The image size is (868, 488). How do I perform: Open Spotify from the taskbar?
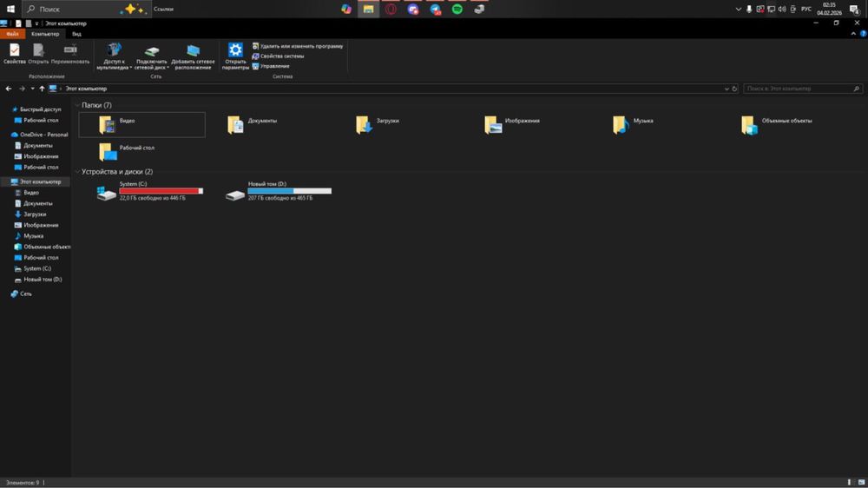tap(457, 9)
